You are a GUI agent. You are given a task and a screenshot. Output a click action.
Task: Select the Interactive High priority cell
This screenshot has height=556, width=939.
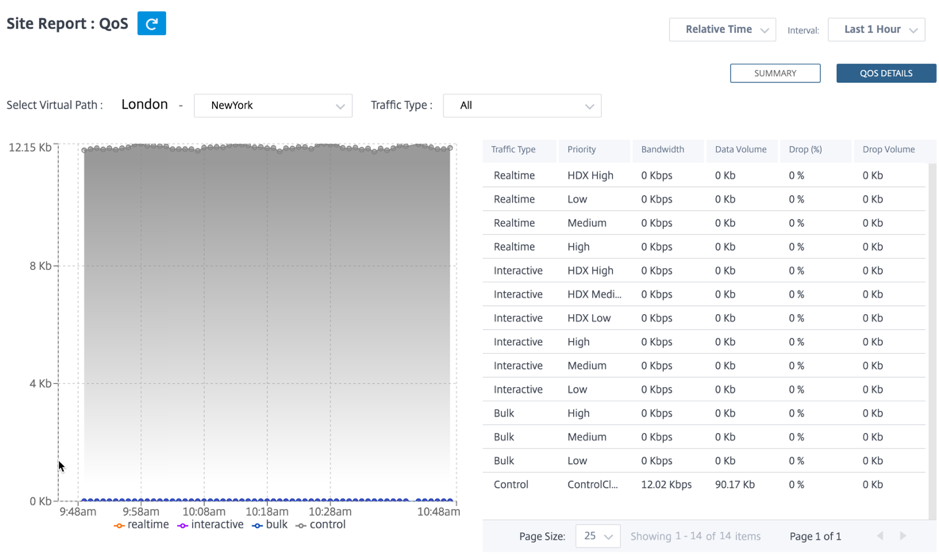point(578,342)
